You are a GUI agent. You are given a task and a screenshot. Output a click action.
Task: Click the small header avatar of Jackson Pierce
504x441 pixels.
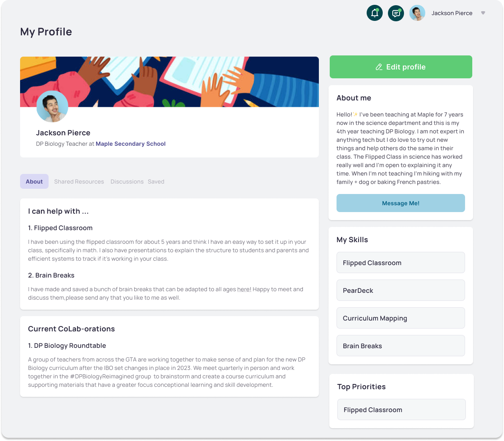coord(417,13)
